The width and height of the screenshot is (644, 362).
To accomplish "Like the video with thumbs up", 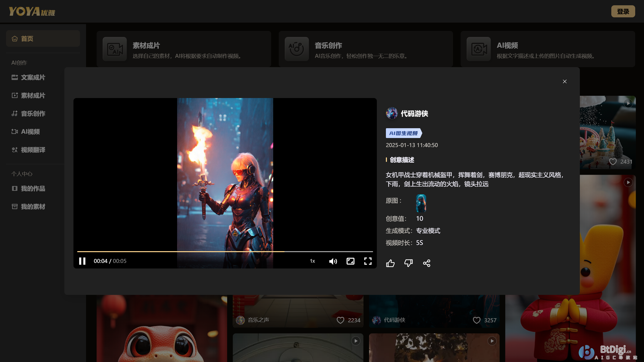I will click(390, 263).
